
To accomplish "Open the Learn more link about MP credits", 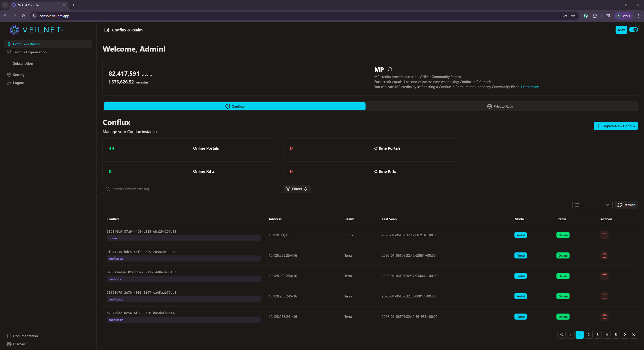I will [x=530, y=86].
